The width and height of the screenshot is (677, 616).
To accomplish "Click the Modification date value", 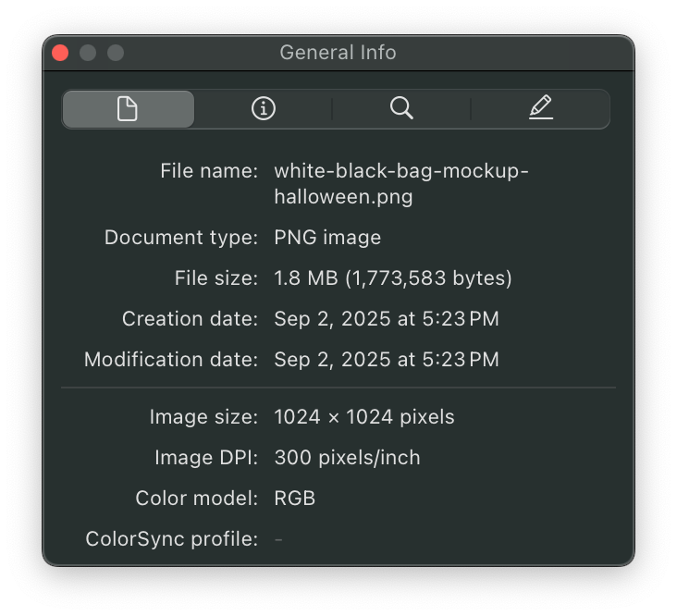I will click(x=386, y=360).
